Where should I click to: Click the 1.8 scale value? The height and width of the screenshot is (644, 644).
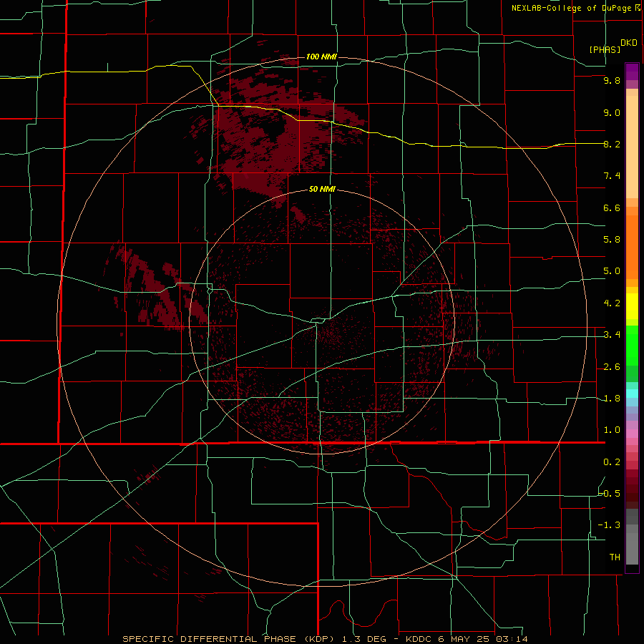point(612,399)
